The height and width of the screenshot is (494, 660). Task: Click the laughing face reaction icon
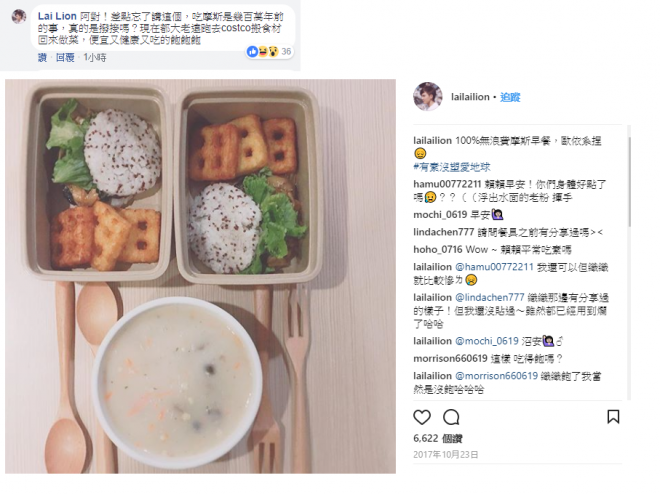(x=263, y=52)
